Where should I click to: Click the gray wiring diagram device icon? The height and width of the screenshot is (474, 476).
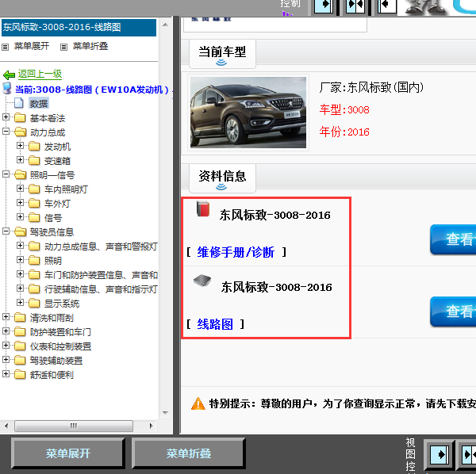(x=202, y=281)
